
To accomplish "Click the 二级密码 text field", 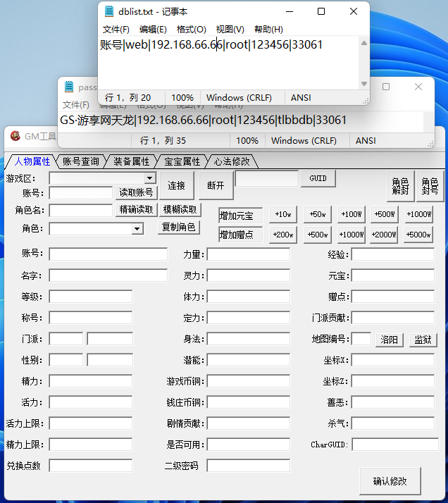I will 248,466.
